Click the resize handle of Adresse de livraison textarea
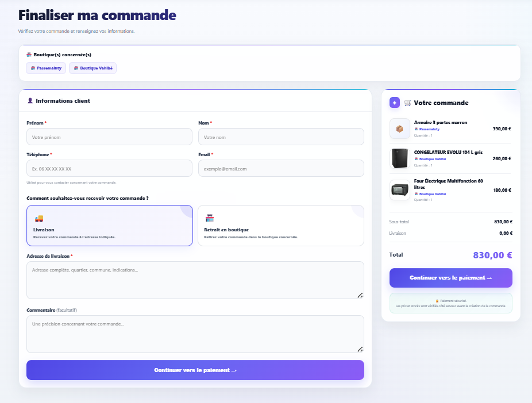Image resolution: width=532 pixels, height=403 pixels. 360,296
